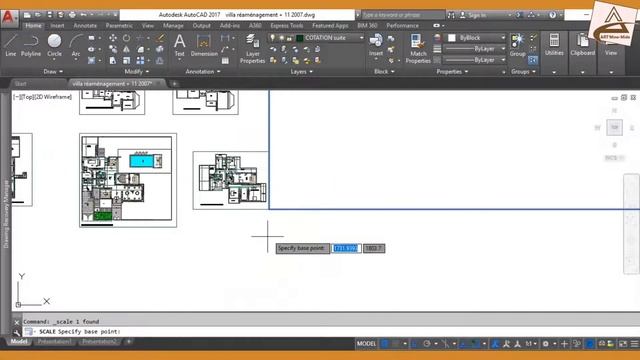Toggle group selection button in Groups panel
The width and height of the screenshot is (640, 360).
pyautogui.click(x=533, y=60)
